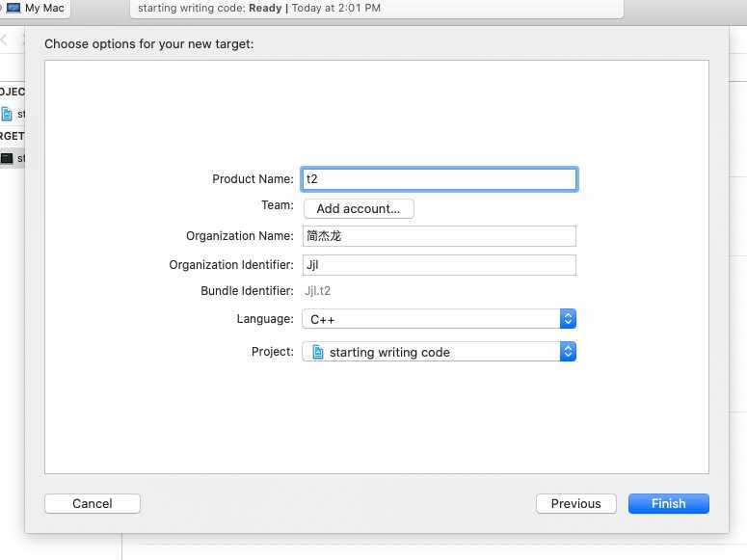Go back with the Previous button
747x560 pixels.
(x=576, y=504)
